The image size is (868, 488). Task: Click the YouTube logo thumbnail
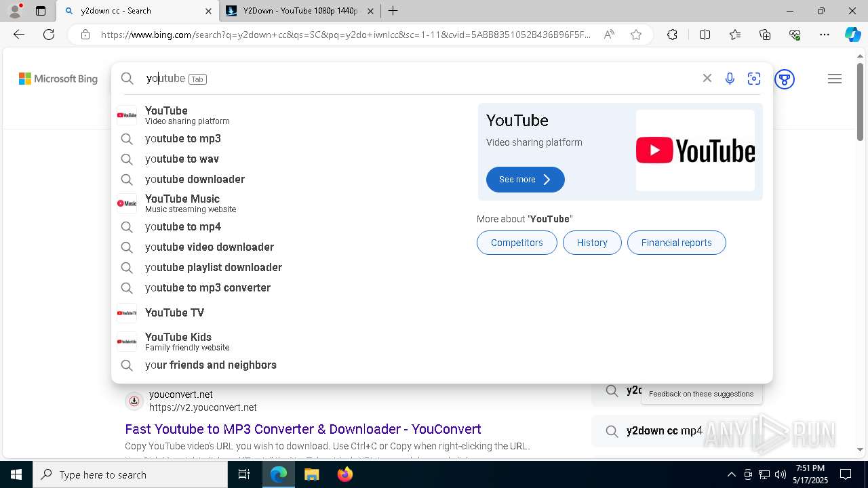(695, 150)
